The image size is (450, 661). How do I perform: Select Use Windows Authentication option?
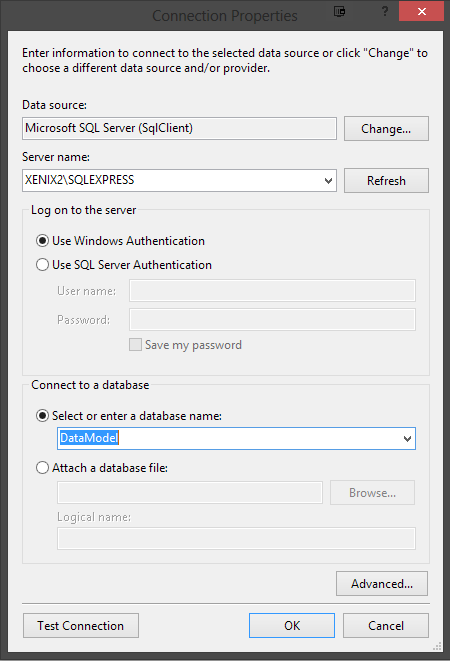click(42, 241)
